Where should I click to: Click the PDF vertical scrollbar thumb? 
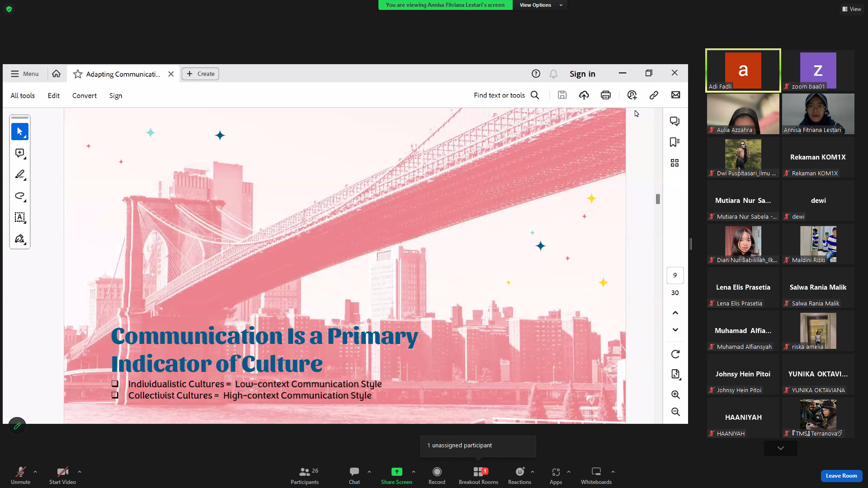[x=658, y=199]
